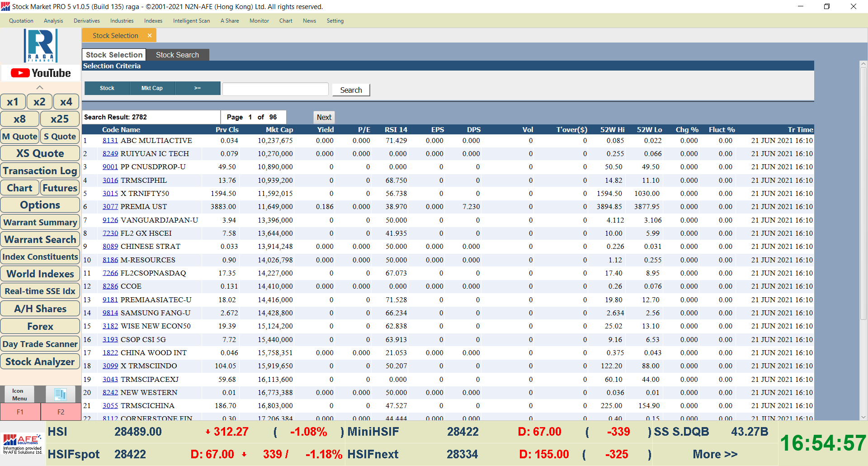Click the selection criteria value input field

click(x=275, y=89)
